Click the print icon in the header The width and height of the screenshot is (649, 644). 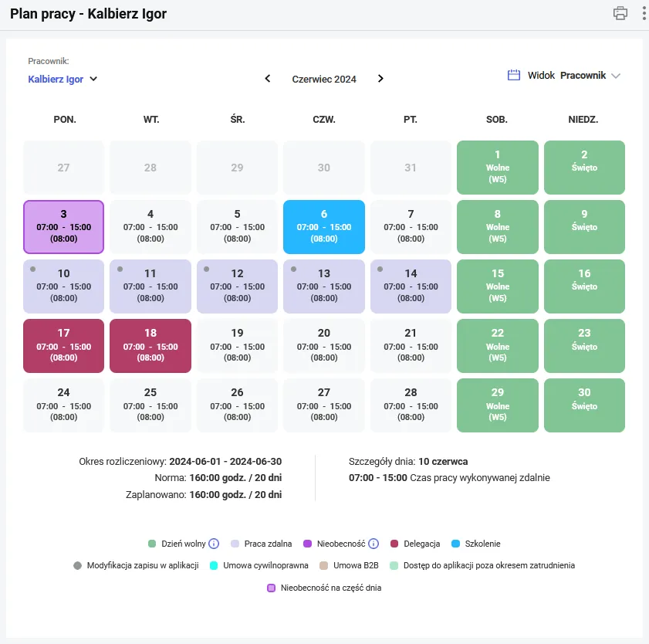[x=620, y=13]
